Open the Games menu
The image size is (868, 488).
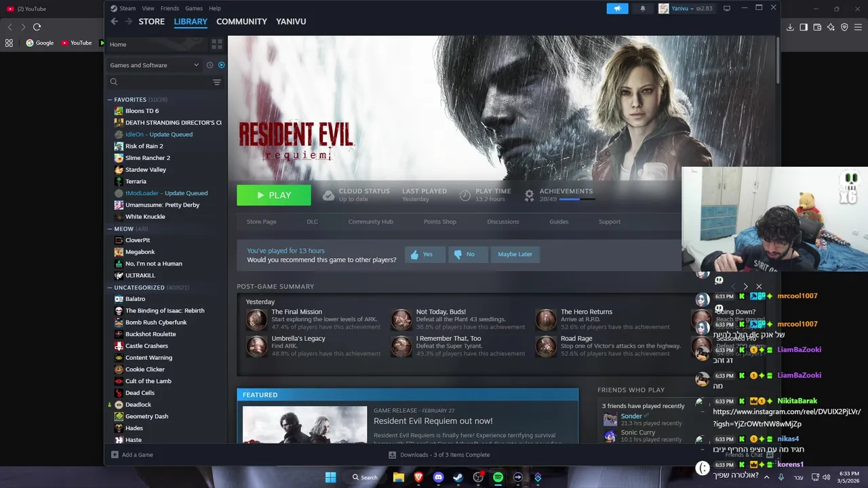pos(194,8)
